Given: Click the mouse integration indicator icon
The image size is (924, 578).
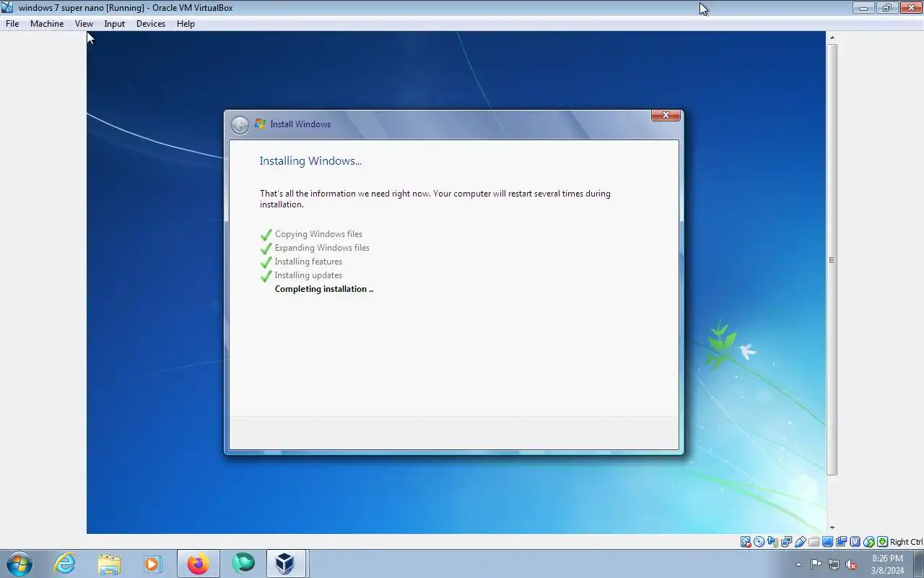Looking at the screenshot, I should (x=869, y=542).
